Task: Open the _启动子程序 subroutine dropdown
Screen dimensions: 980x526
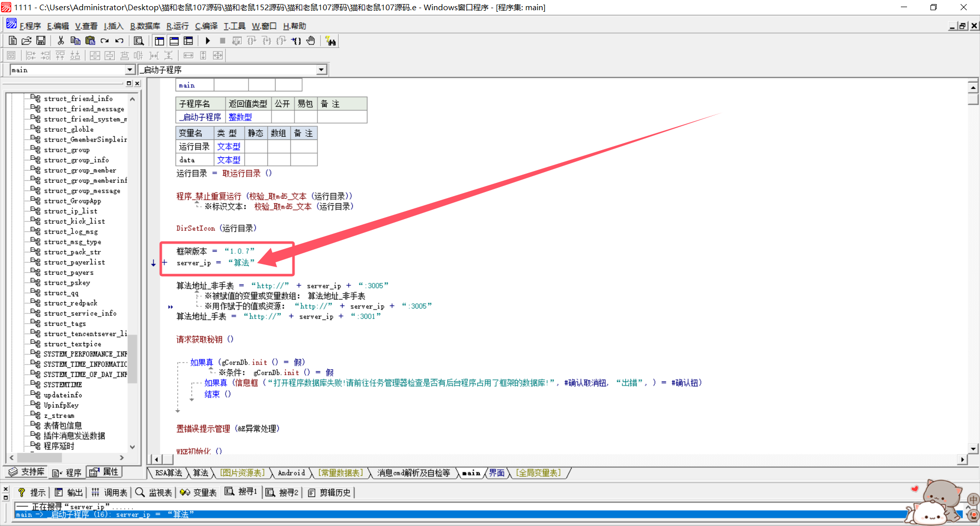Action: 321,70
